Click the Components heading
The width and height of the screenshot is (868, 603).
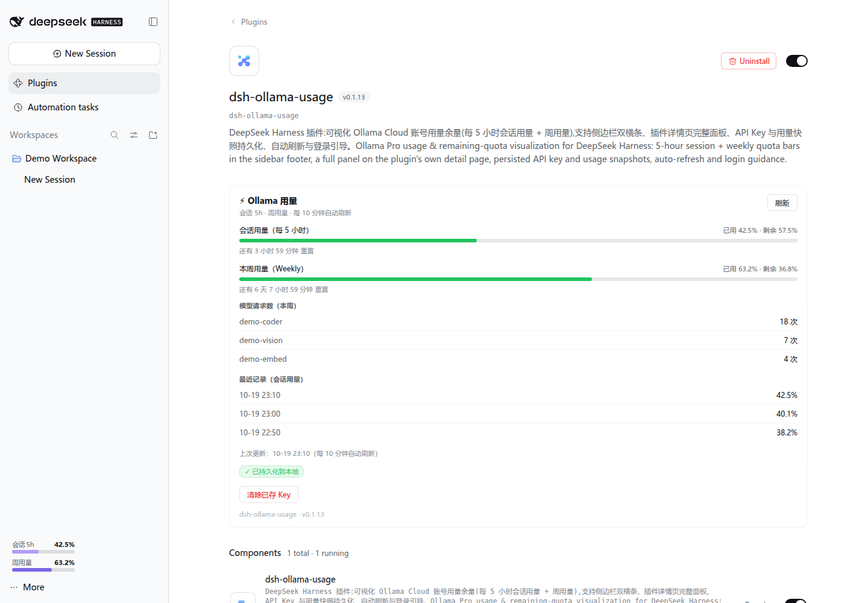[x=255, y=553]
